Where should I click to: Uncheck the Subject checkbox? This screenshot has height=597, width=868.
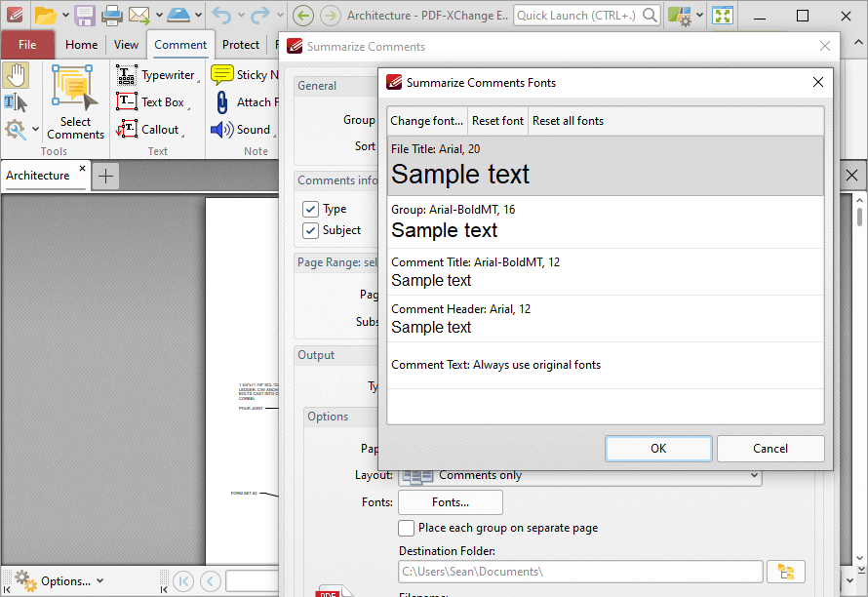309,230
